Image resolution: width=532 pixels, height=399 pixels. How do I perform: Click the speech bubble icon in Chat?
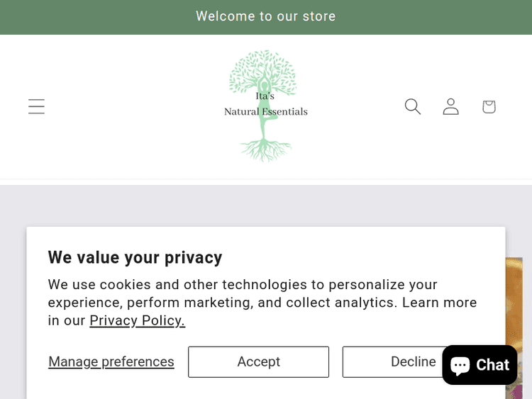point(460,365)
